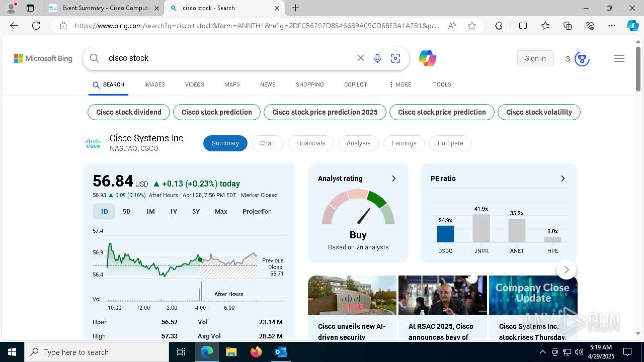
Task: Open MAPS search tab
Action: 232,84
